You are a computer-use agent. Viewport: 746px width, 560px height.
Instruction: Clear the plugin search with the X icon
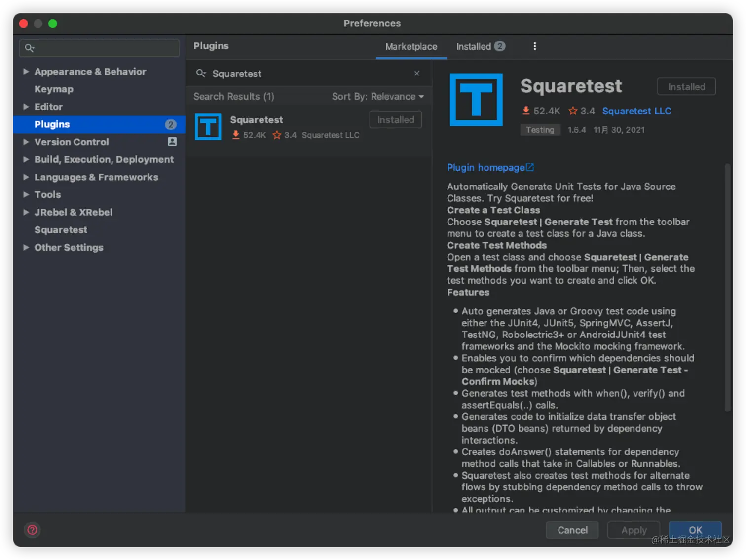pyautogui.click(x=417, y=73)
